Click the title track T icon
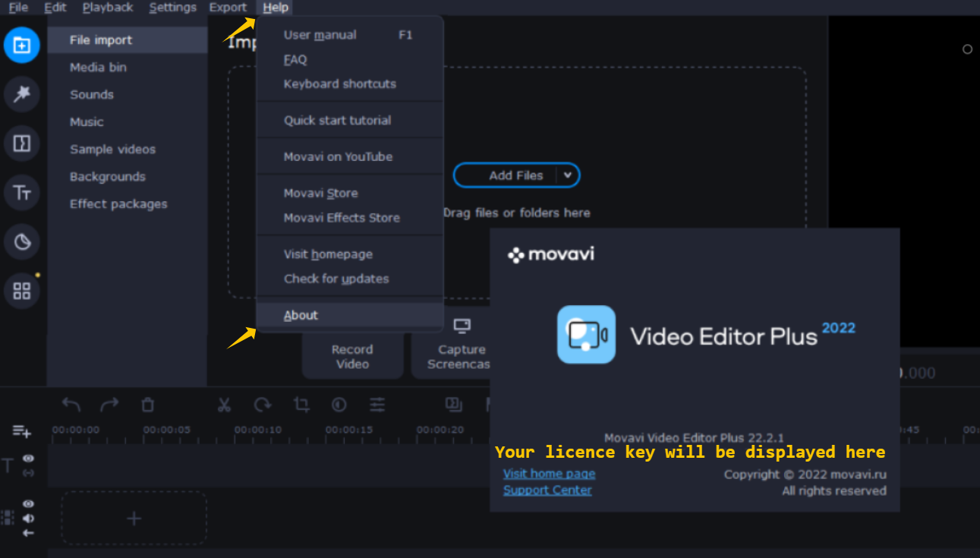 coord(8,465)
